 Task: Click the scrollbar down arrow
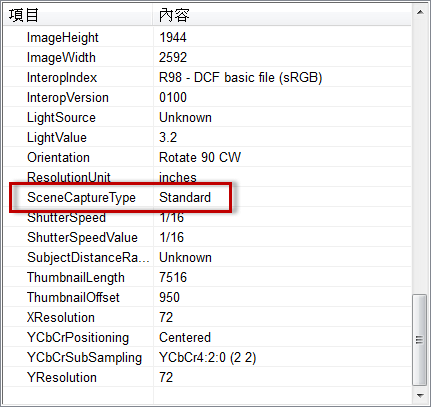420,396
